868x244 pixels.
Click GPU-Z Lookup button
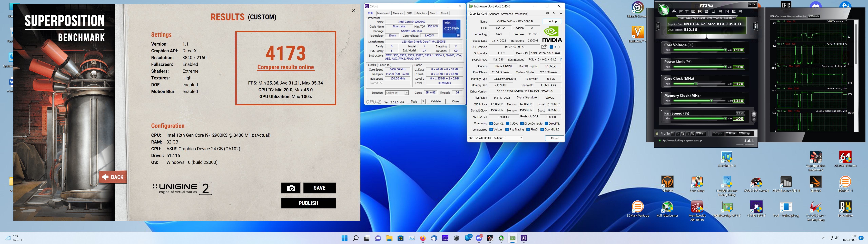552,22
